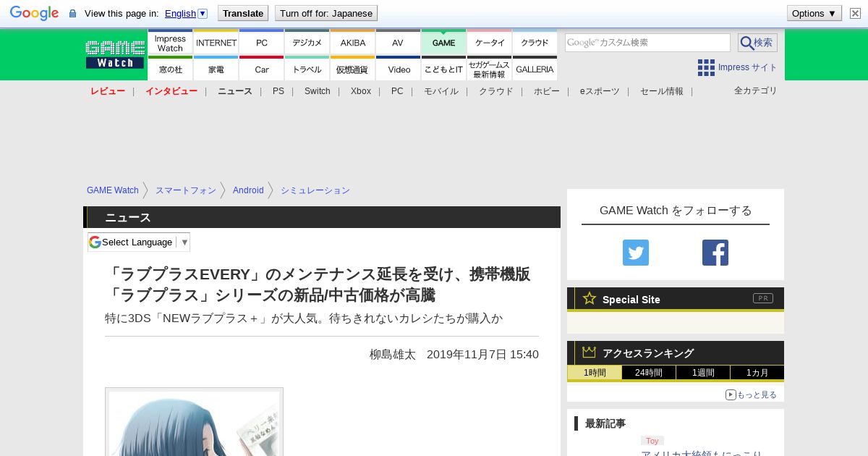Click シミュレーション breadcrumb link
This screenshot has height=456, width=868.
(x=315, y=190)
